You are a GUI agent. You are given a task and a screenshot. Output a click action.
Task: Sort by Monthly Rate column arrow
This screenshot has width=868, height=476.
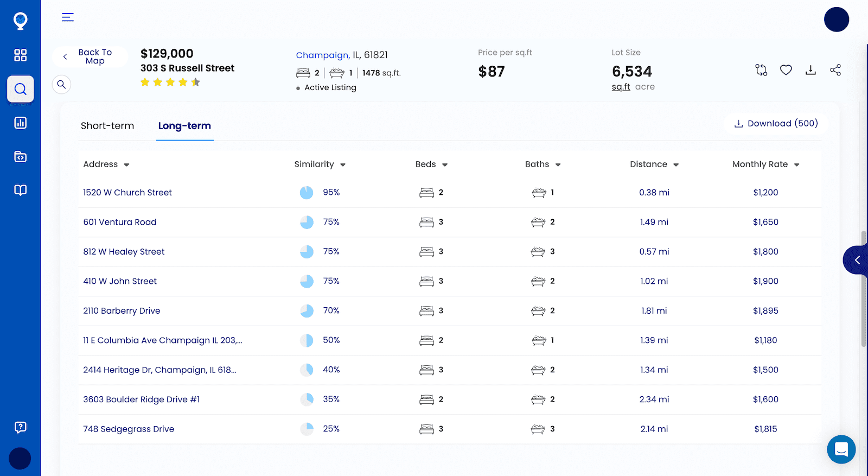796,165
